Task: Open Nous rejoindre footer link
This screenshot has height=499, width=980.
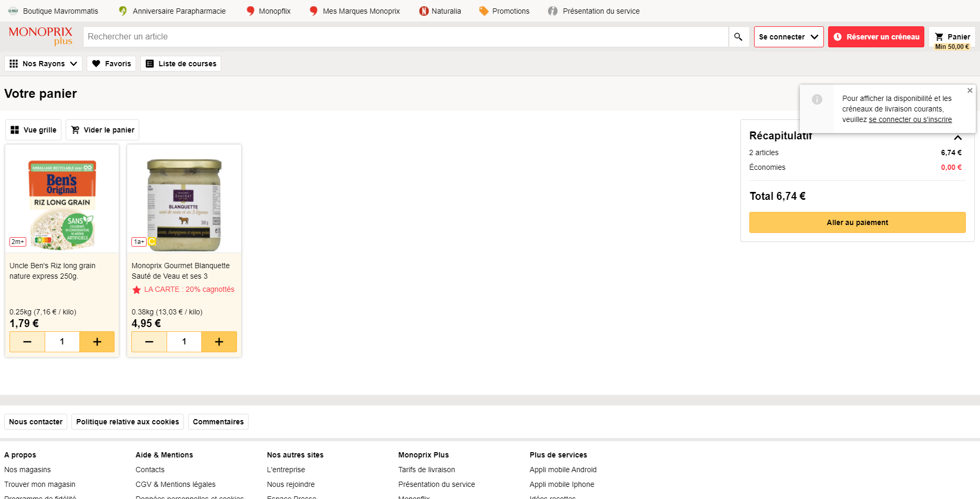Action: [x=291, y=484]
